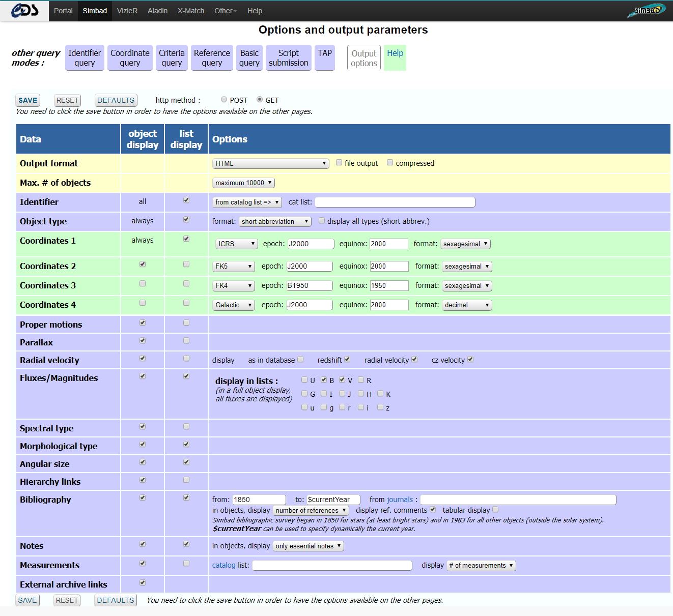Image resolution: width=673 pixels, height=616 pixels.
Task: Select POST http method
Action: click(224, 100)
